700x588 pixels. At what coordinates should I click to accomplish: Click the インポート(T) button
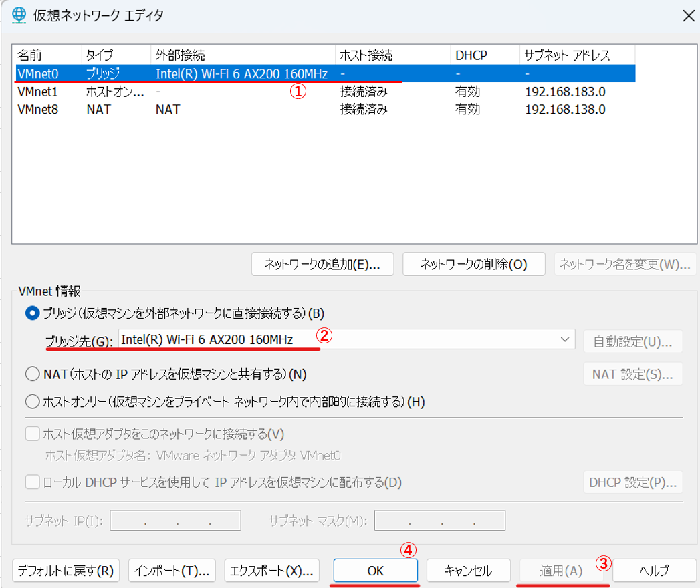tap(172, 571)
